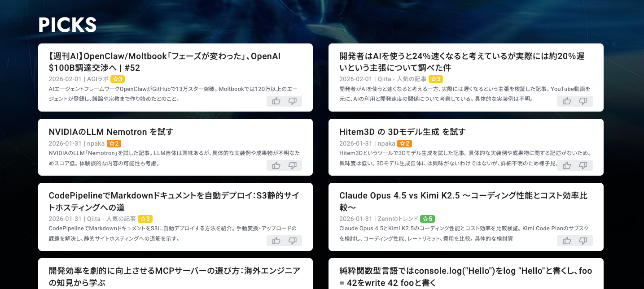Open the Hitem3D の 3Dモデル生成 article
Screen dimensions: 644x289
coord(402,132)
